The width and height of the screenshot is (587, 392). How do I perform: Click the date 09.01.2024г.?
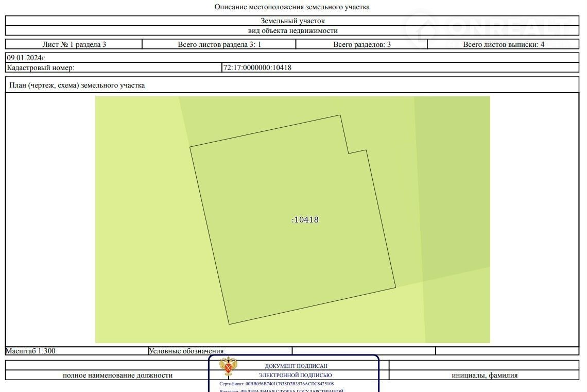[x=22, y=58]
